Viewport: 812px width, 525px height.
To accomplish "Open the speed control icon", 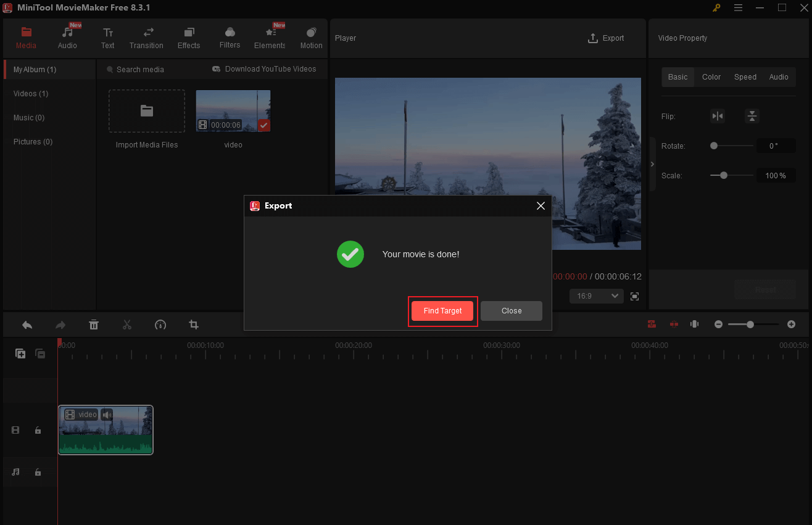I will point(160,325).
